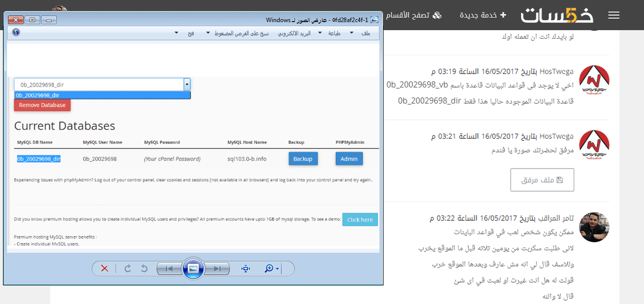Image resolution: width=644 pixels, height=304 pixels.
Task: Select the highlighted 0b_20029698_dir list option
Action: tap(102, 95)
